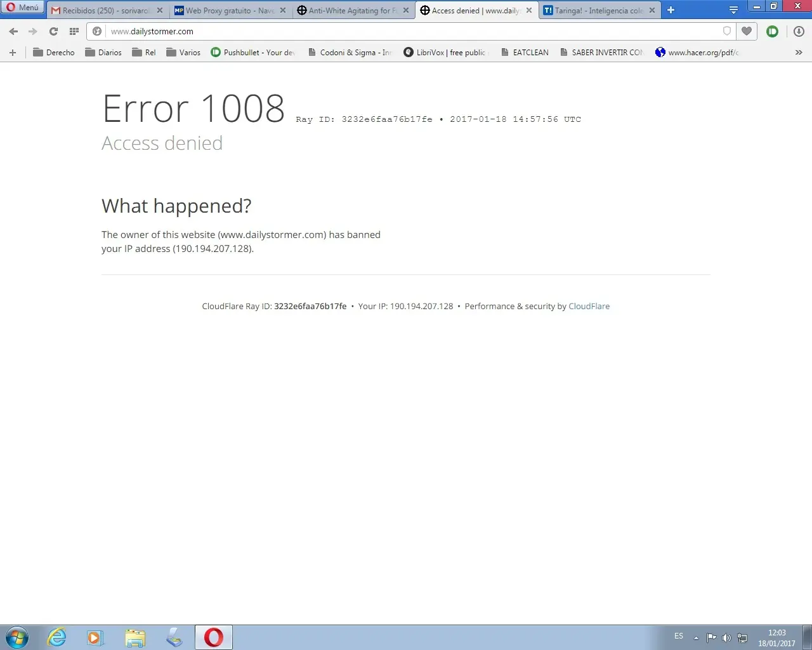Show hidden system tray icons
Viewport: 812px width, 650px height.
tap(696, 638)
